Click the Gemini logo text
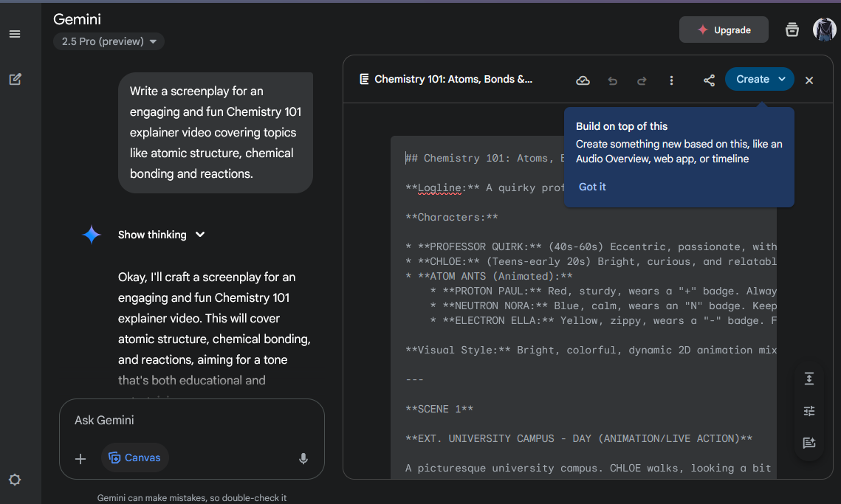Screen dimensions: 841x504 click(x=78, y=19)
